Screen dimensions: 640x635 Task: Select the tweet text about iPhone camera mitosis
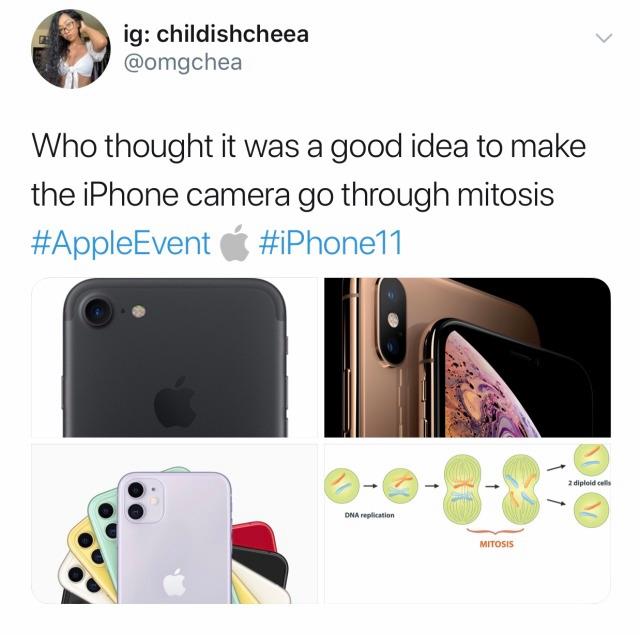click(x=309, y=170)
